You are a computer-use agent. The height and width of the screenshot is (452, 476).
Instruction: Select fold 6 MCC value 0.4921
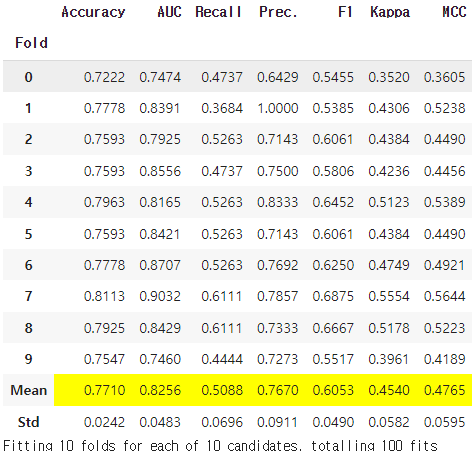point(444,265)
